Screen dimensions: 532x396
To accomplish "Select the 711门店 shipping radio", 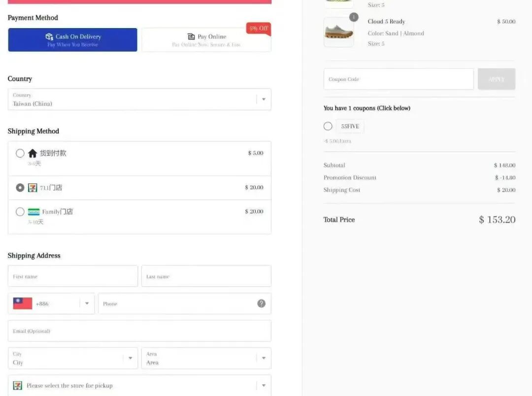I will pyautogui.click(x=20, y=188).
